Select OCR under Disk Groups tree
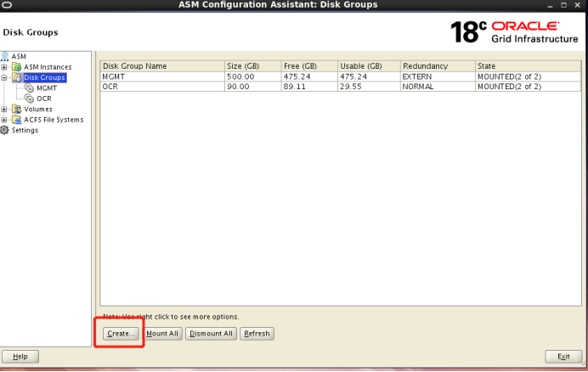 [x=44, y=99]
